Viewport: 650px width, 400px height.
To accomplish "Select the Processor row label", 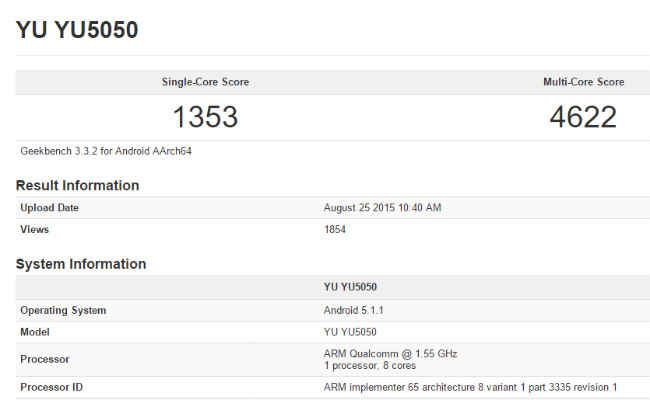I will coord(45,359).
